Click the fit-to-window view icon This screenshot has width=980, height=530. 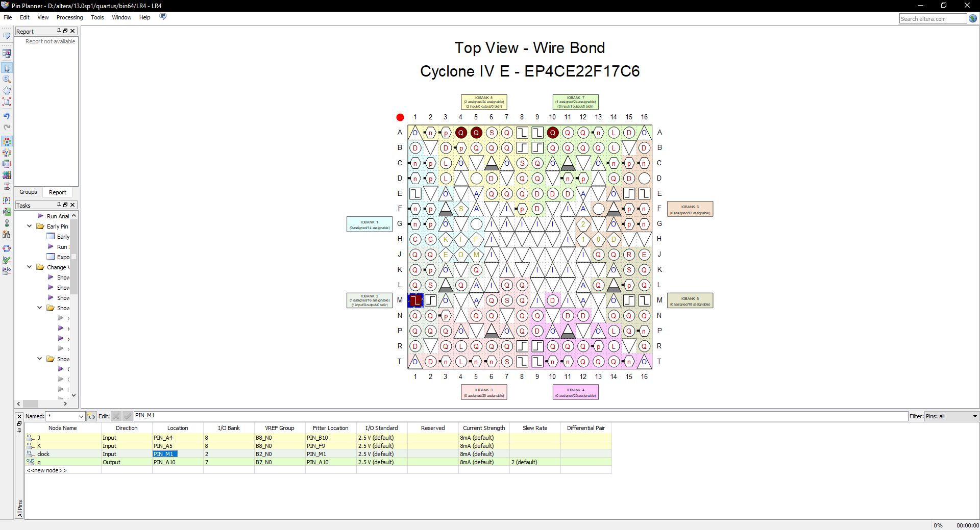tap(7, 102)
